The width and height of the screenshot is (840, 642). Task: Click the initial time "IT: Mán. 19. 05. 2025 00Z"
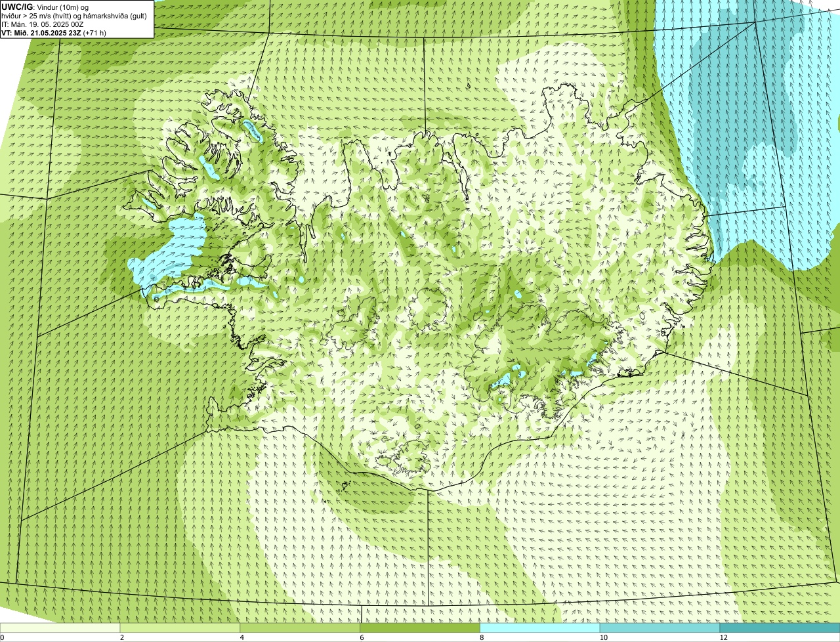coord(42,24)
